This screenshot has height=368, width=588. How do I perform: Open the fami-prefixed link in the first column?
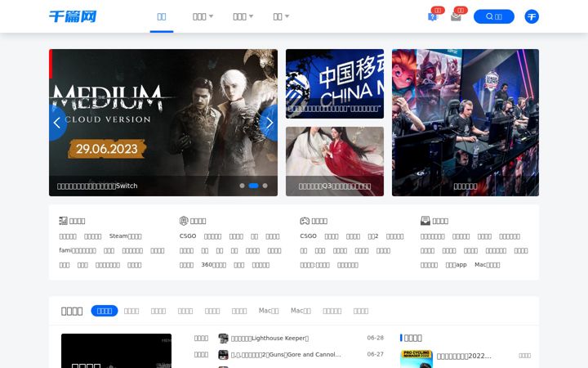[x=78, y=250]
